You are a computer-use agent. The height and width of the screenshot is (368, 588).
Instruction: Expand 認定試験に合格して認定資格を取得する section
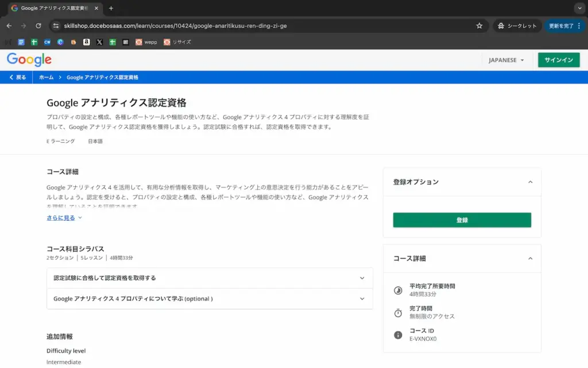[210, 278]
